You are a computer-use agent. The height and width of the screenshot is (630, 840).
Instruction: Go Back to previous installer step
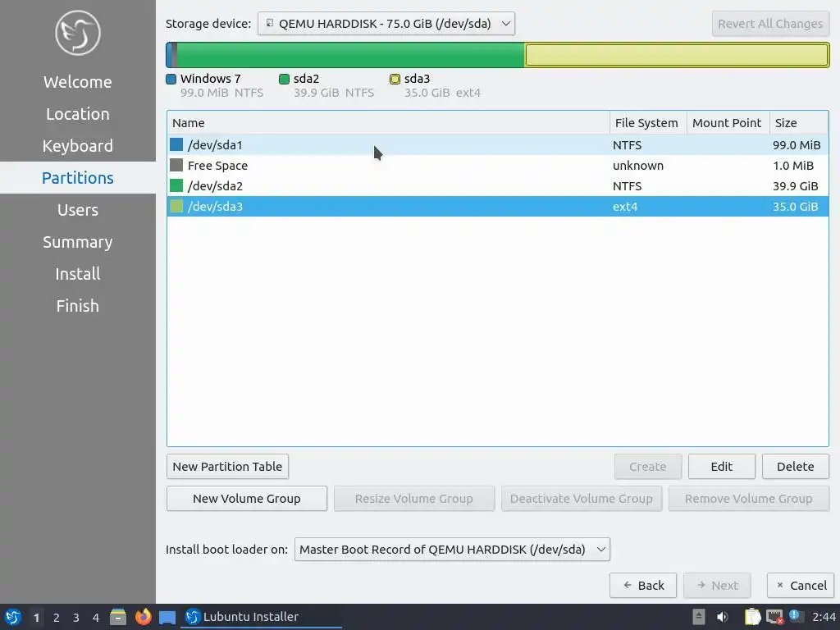(x=643, y=586)
